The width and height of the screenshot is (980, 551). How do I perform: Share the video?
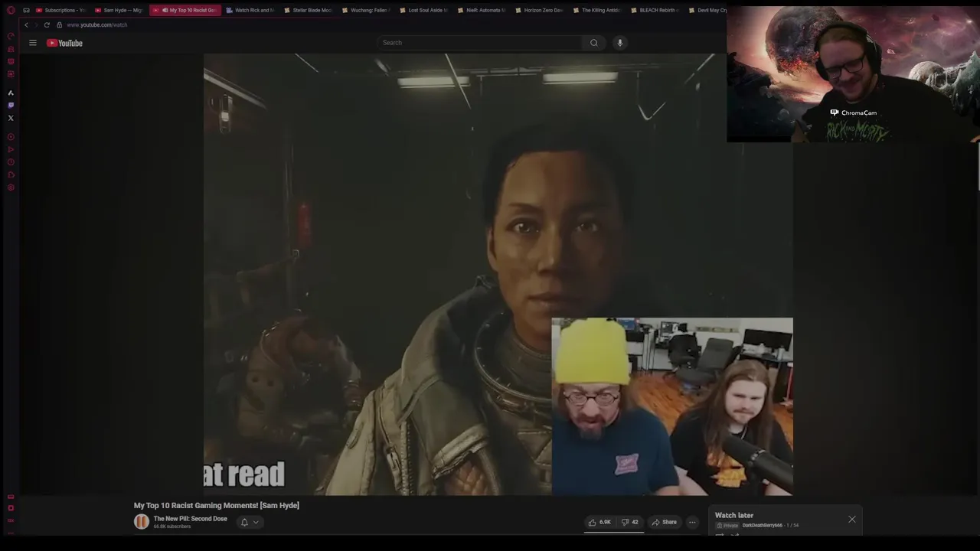[665, 522]
